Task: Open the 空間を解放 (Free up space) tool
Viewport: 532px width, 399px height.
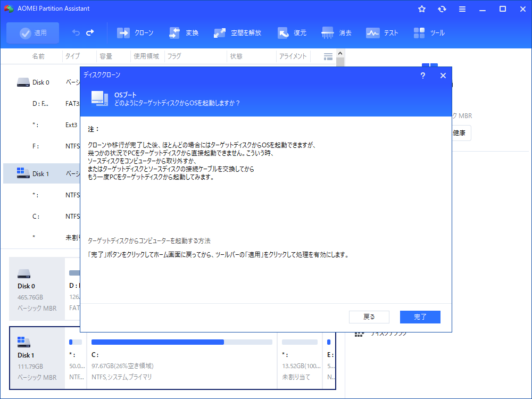Action: coord(237,33)
